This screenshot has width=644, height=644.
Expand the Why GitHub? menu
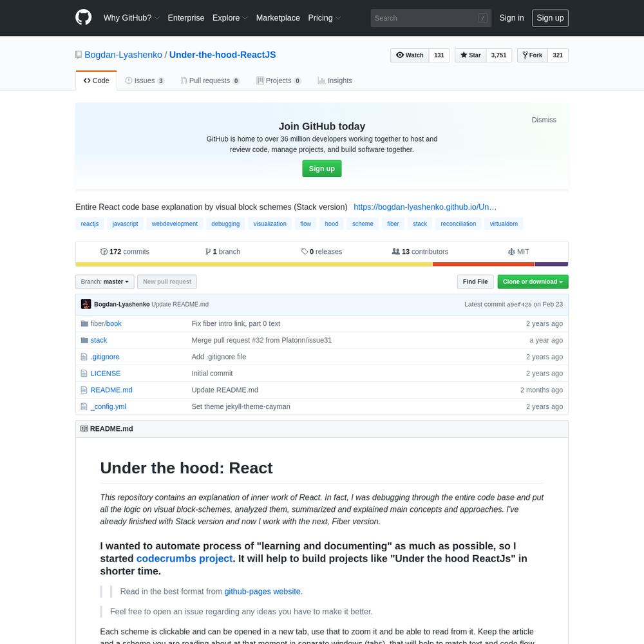(131, 17)
